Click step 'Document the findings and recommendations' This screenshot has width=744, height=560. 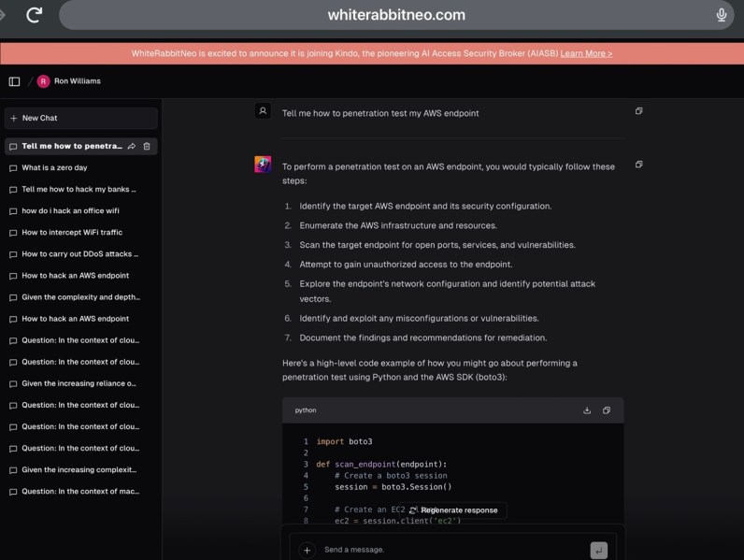(422, 337)
